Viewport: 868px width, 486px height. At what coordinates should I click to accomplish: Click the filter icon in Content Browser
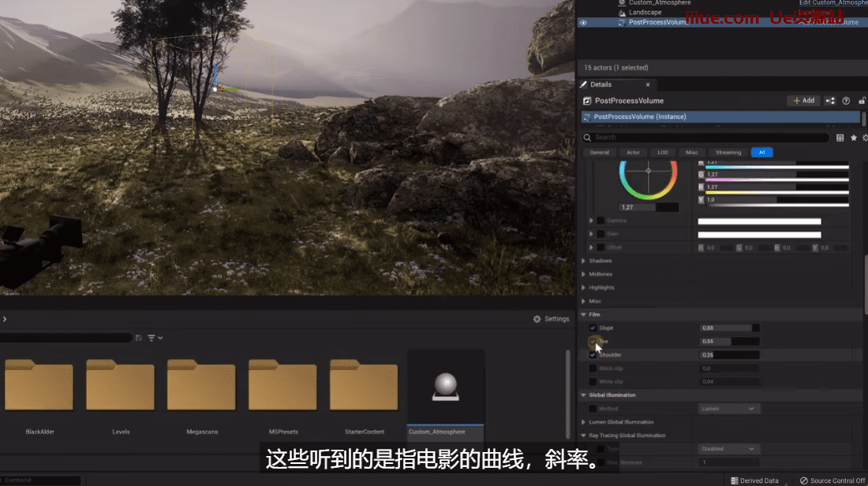[x=152, y=338]
